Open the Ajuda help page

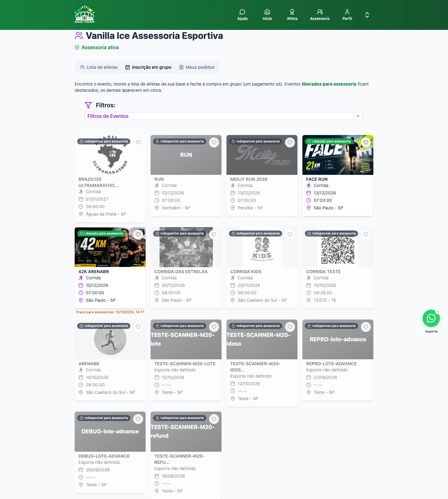(242, 15)
